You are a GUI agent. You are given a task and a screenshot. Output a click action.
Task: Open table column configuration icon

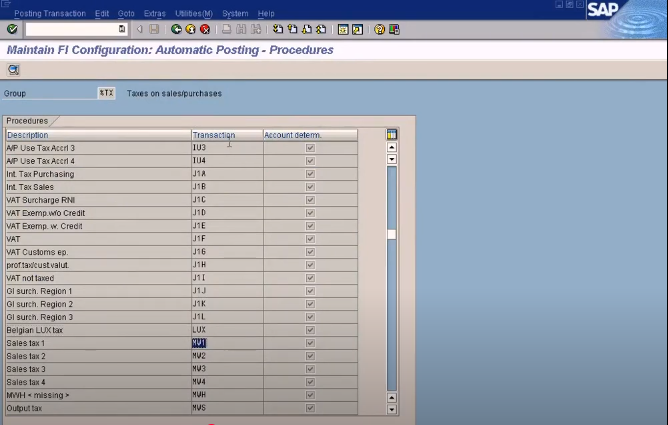point(392,135)
